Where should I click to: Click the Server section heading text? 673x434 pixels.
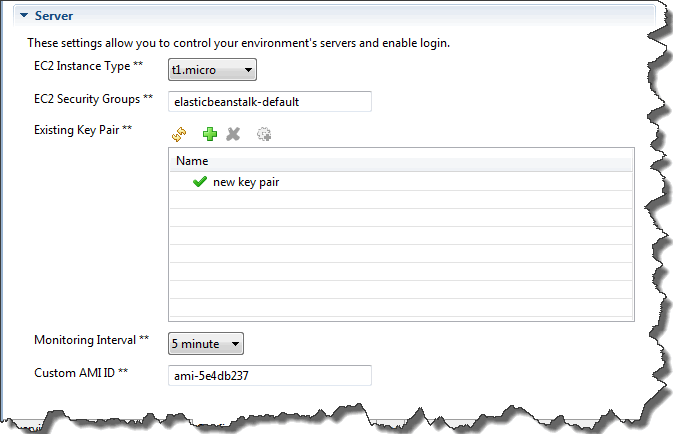[x=53, y=17]
